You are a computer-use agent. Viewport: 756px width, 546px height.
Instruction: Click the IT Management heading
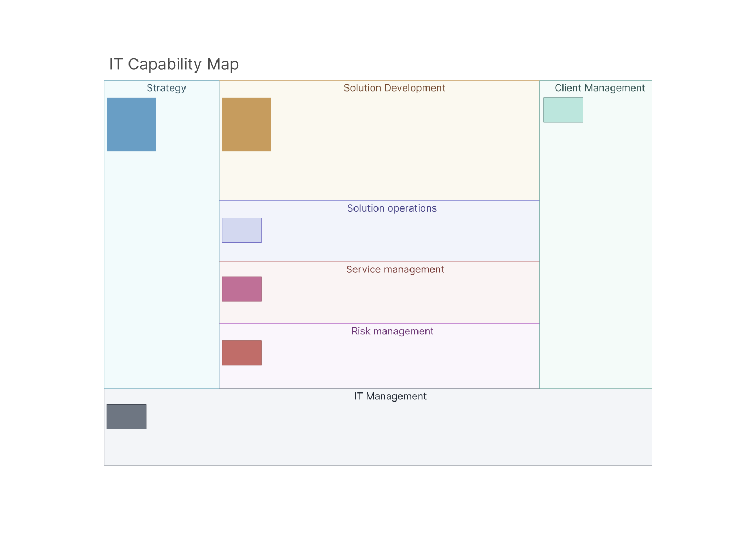point(390,396)
